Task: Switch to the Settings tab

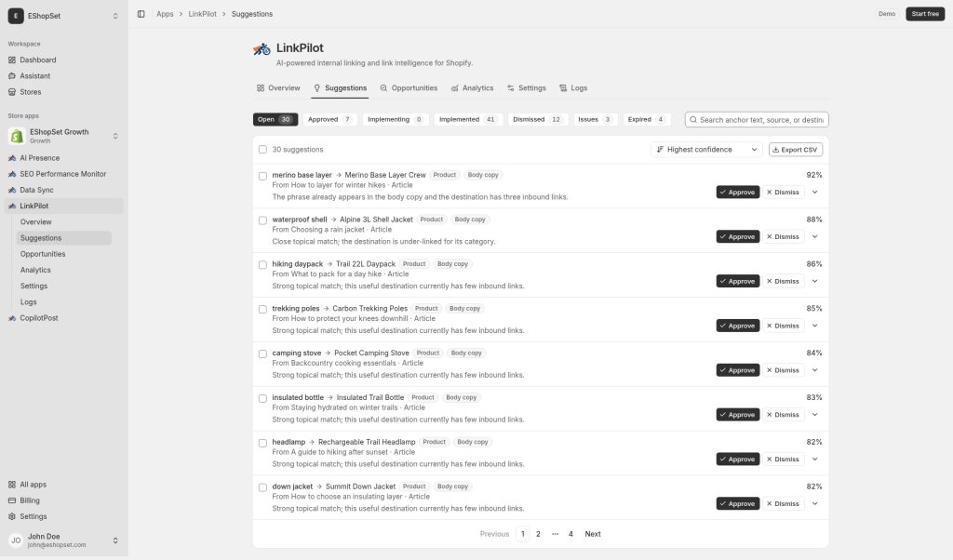Action: click(527, 88)
